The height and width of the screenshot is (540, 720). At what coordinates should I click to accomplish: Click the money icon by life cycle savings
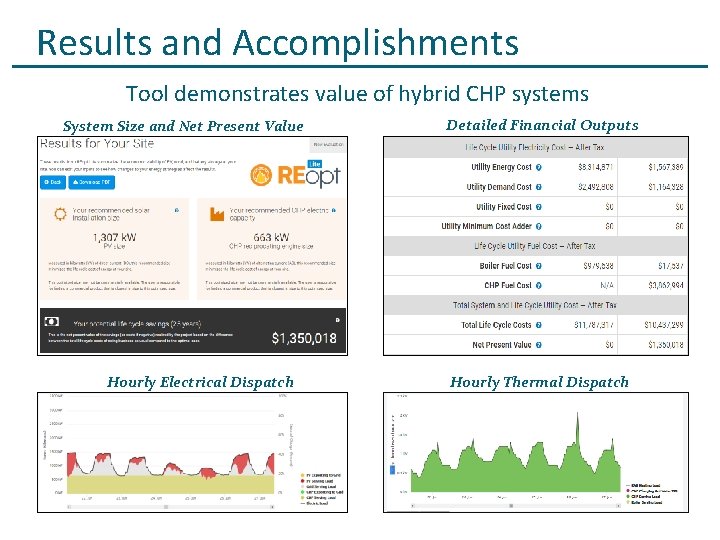(x=51, y=321)
